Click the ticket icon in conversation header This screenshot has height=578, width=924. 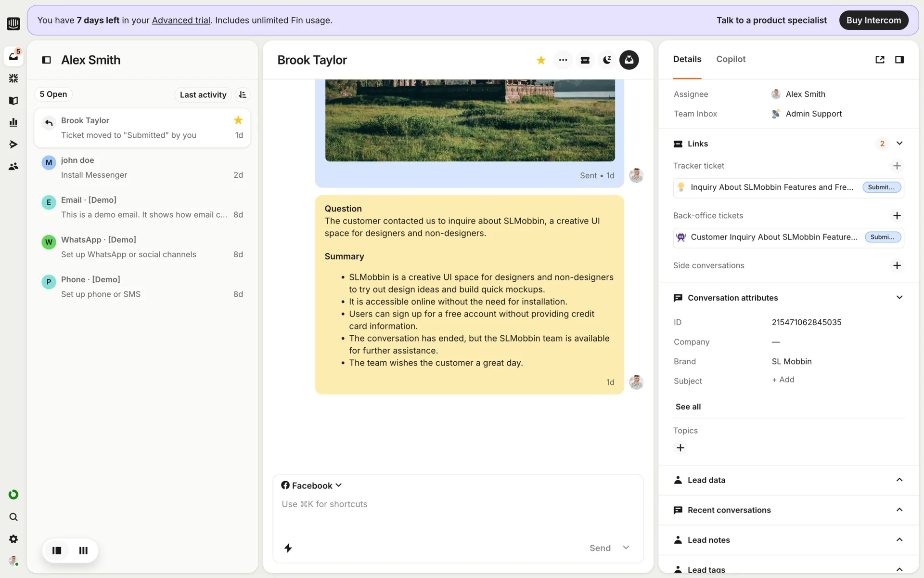(x=585, y=60)
